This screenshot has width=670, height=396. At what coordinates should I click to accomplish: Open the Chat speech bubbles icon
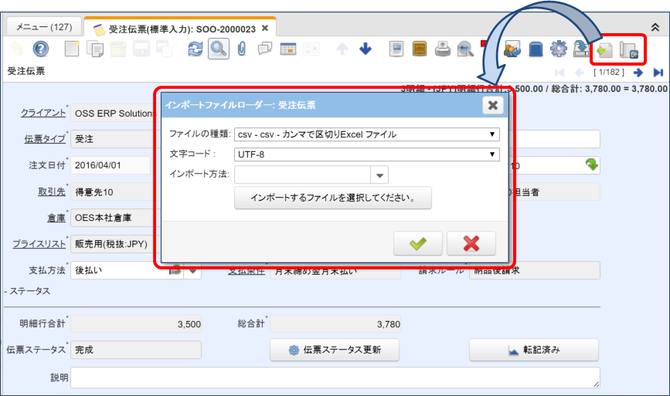(265, 49)
